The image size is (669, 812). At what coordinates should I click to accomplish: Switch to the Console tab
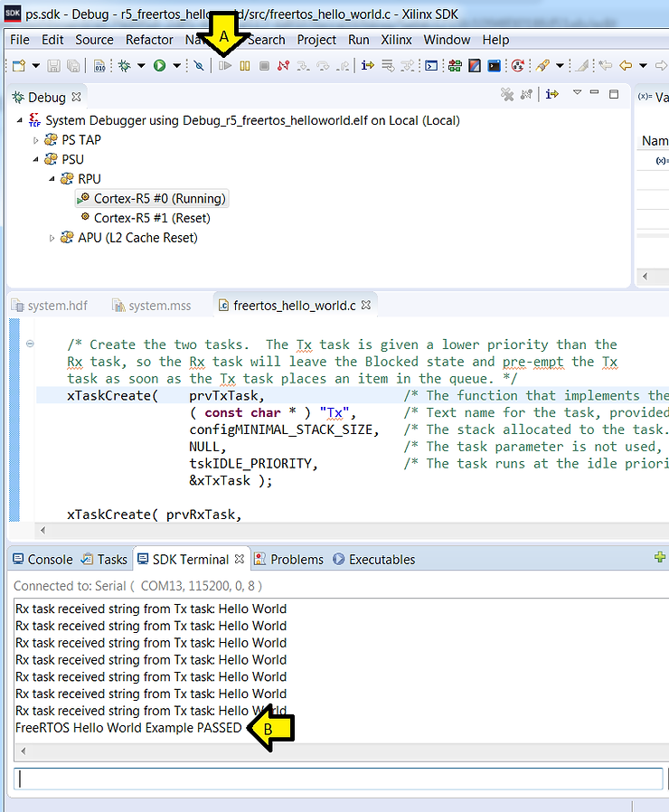43,560
